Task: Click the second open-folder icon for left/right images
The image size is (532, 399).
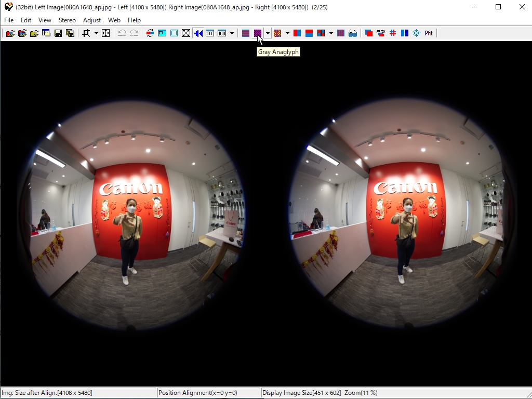Action: 22,33
